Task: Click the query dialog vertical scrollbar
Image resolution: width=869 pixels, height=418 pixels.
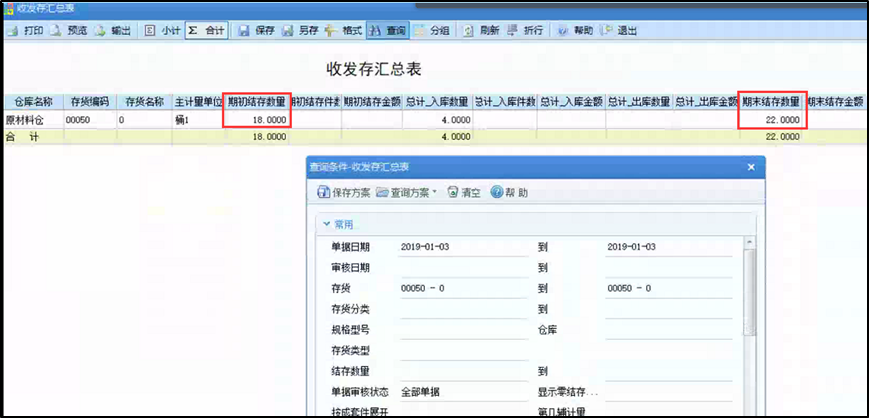Action: (x=749, y=291)
